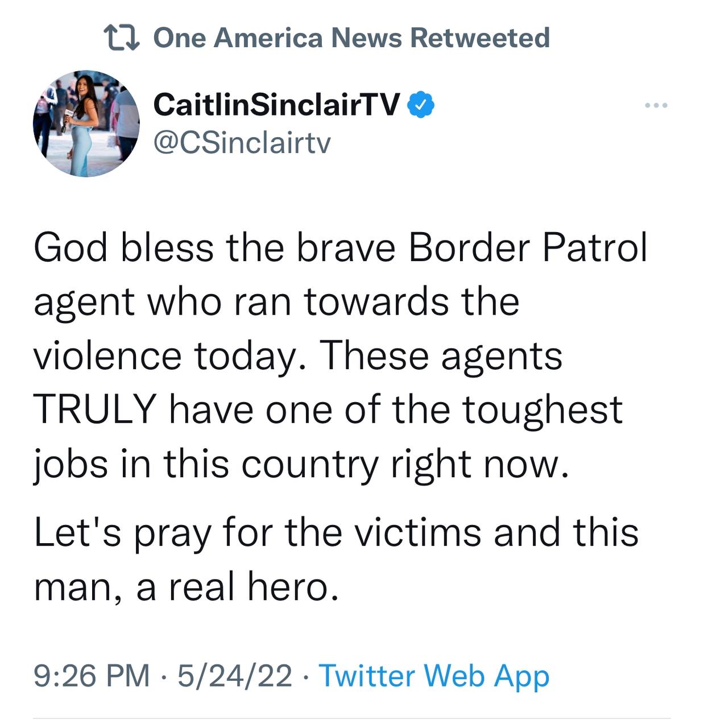Click the retweet arrows icon at top
This screenshot has width=704, height=728.
click(121, 38)
